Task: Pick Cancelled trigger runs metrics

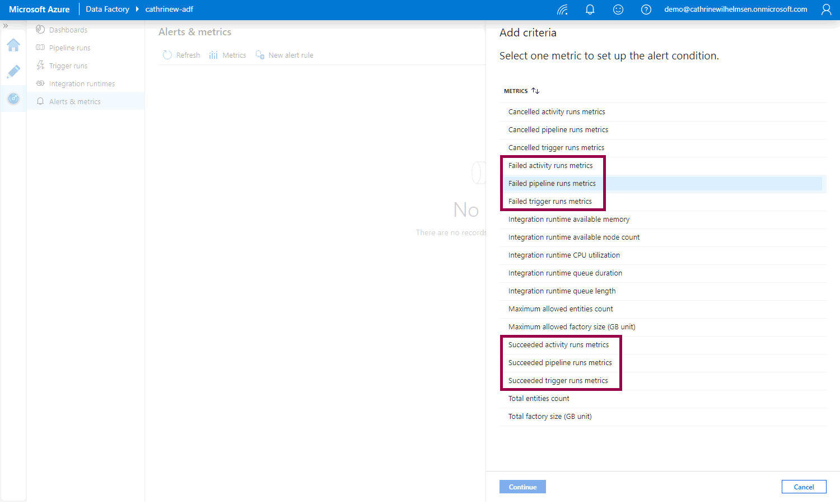Action: click(x=556, y=148)
